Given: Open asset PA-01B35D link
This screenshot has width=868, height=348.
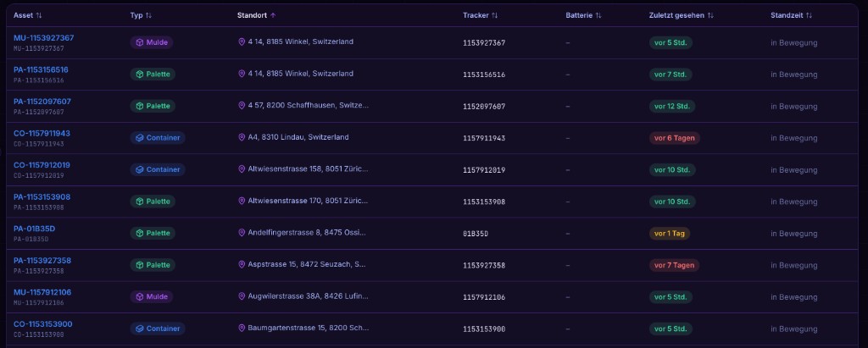Looking at the screenshot, I should click(34, 229).
